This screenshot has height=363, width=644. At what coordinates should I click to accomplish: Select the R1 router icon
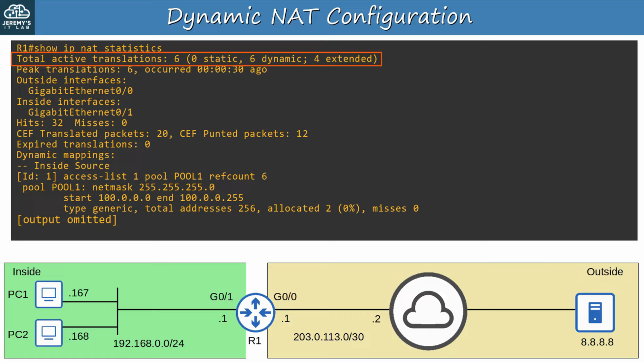[255, 312]
